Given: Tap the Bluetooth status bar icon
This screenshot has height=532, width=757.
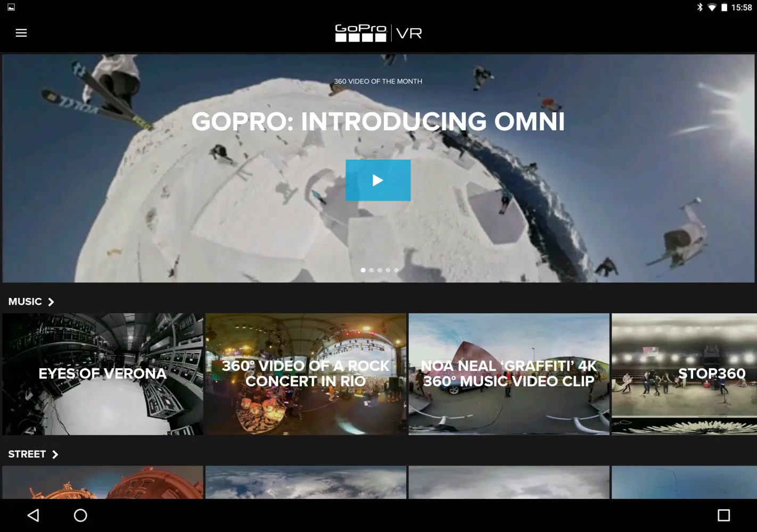Looking at the screenshot, I should pos(700,7).
